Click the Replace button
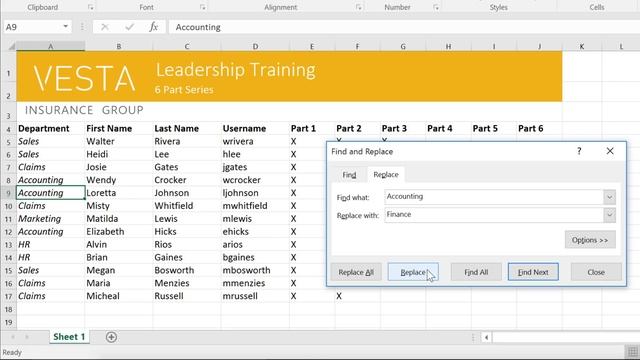The height and width of the screenshot is (360, 640). 413,272
